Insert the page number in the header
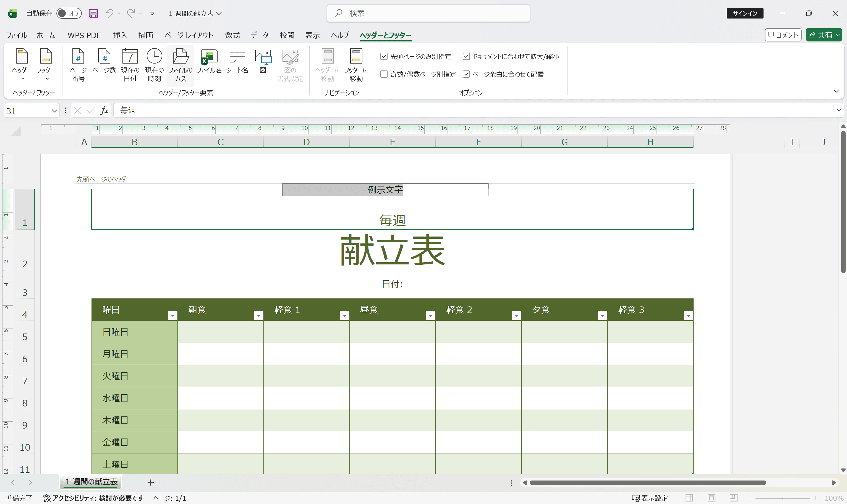The height and width of the screenshot is (504, 847). click(78, 65)
